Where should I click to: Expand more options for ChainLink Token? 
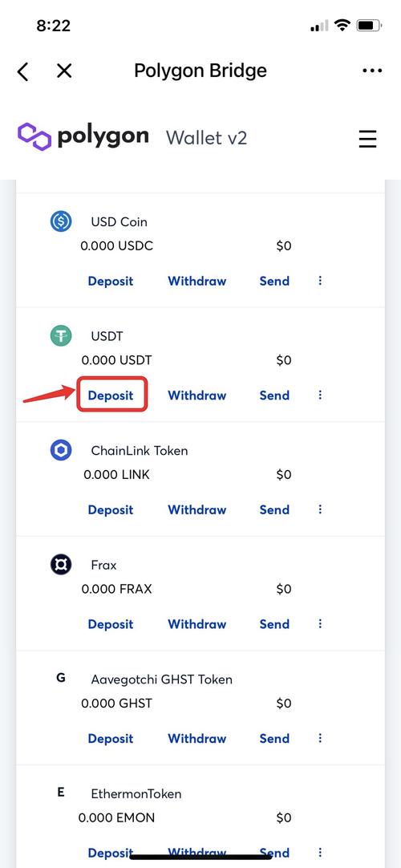pos(320,509)
